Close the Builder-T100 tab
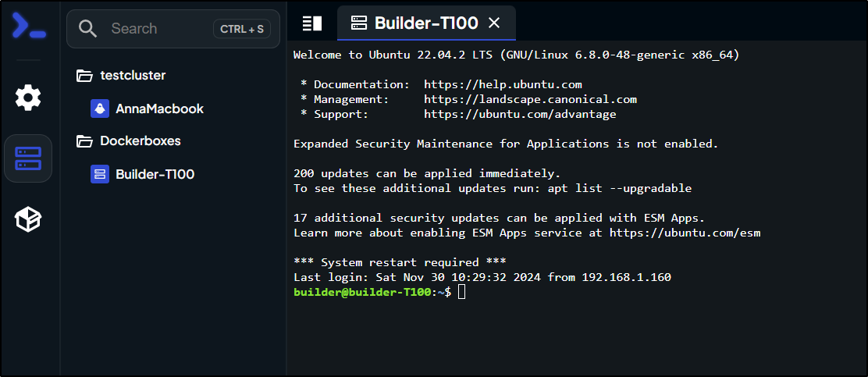 (494, 23)
